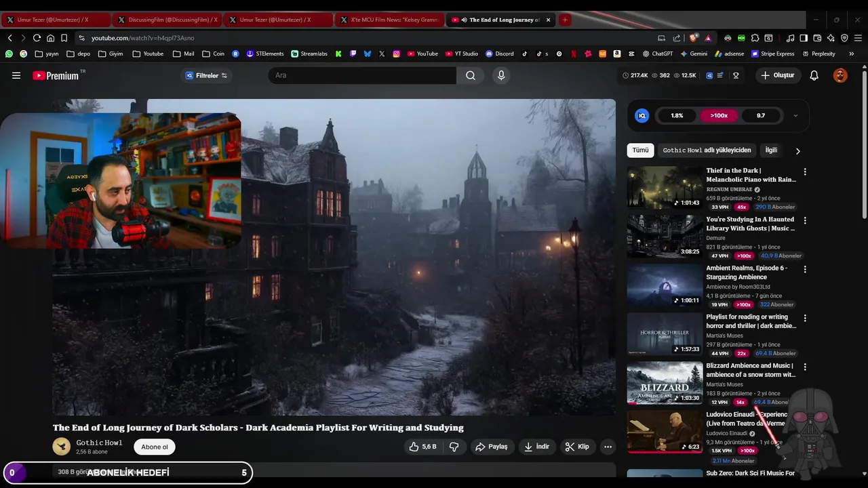
Task: Open the Instagram bookmark icon
Action: (x=397, y=54)
